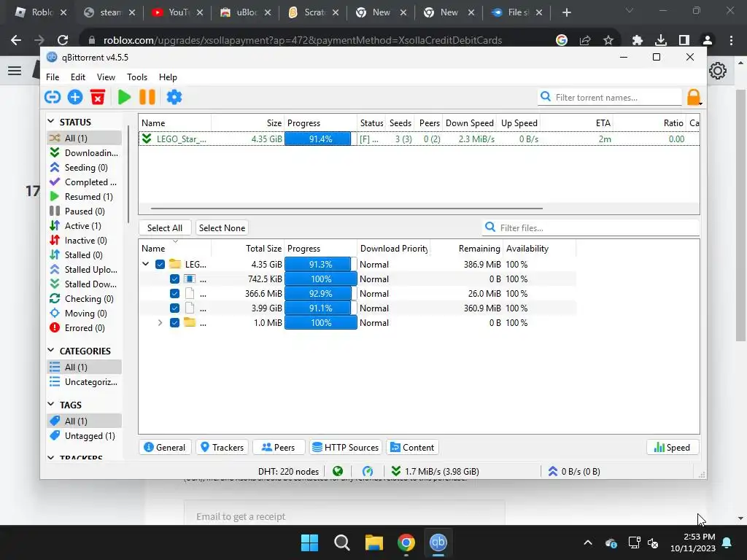Collapse the CATEGORIES sidebar section

click(51, 351)
